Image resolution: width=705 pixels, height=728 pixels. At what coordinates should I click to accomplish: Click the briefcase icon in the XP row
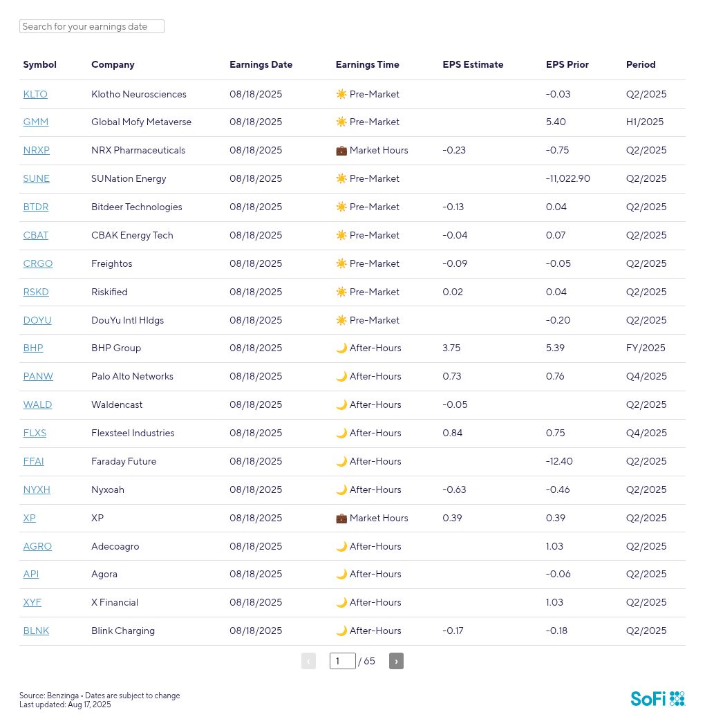tap(341, 518)
